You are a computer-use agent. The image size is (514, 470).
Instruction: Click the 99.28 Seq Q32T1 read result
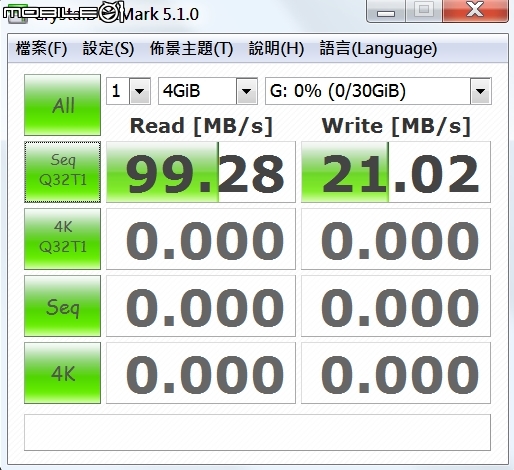pos(201,172)
